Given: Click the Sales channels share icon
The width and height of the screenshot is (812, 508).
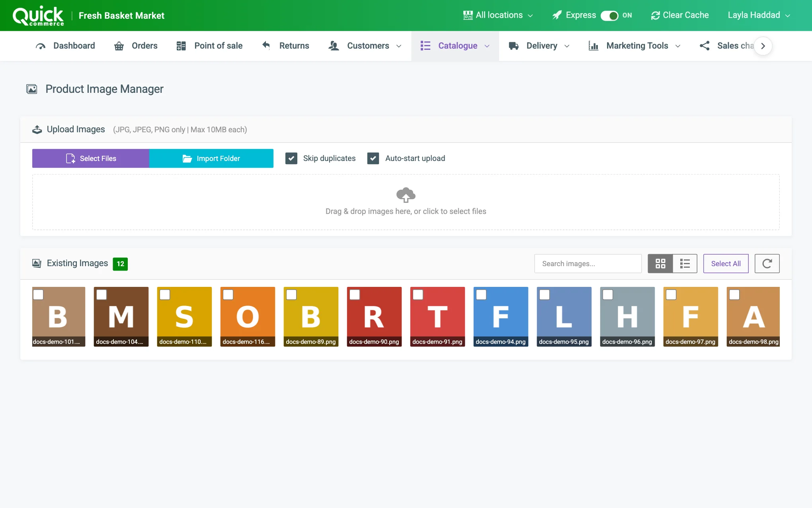Looking at the screenshot, I should (705, 46).
